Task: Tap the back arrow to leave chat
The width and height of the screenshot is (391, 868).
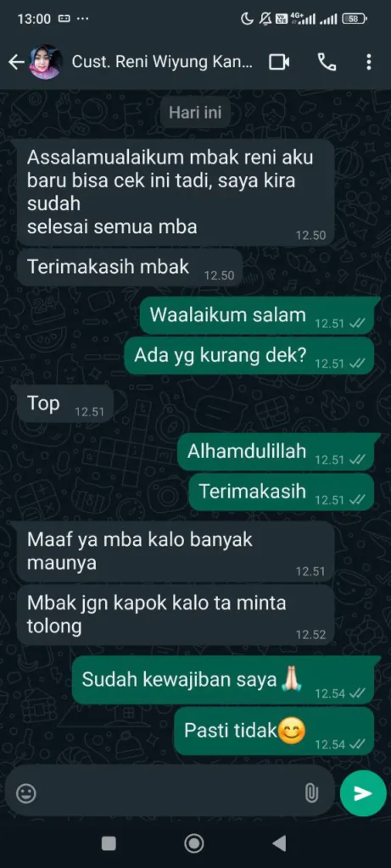Action: (x=16, y=63)
